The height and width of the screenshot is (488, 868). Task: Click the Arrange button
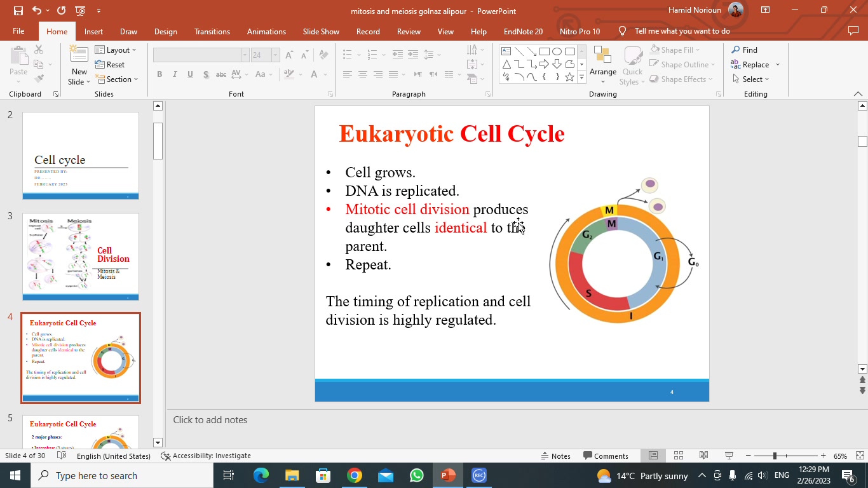click(x=603, y=65)
